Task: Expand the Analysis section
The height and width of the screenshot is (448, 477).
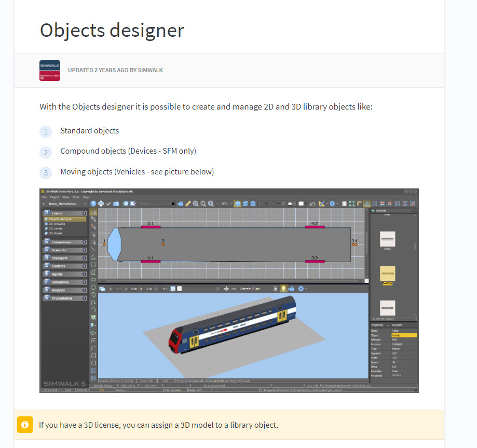Action: coord(84,290)
